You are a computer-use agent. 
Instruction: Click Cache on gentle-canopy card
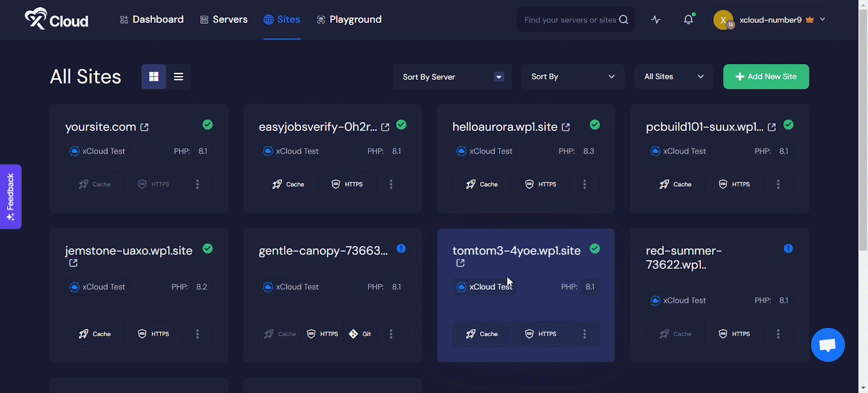[x=280, y=334]
